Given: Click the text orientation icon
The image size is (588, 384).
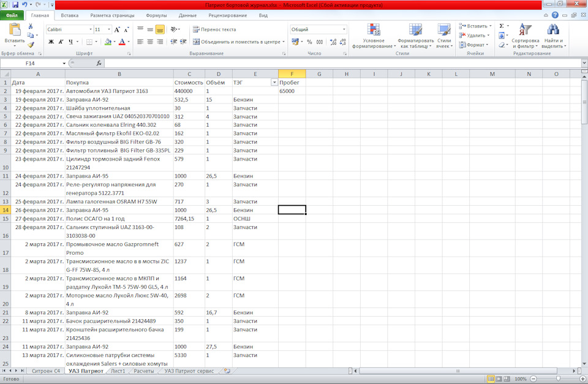Looking at the screenshot, I should coord(174,29).
